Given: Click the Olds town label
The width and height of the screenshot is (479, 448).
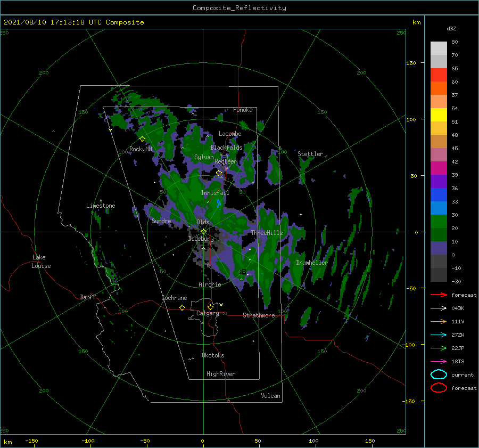Looking at the screenshot, I should pyautogui.click(x=203, y=222).
